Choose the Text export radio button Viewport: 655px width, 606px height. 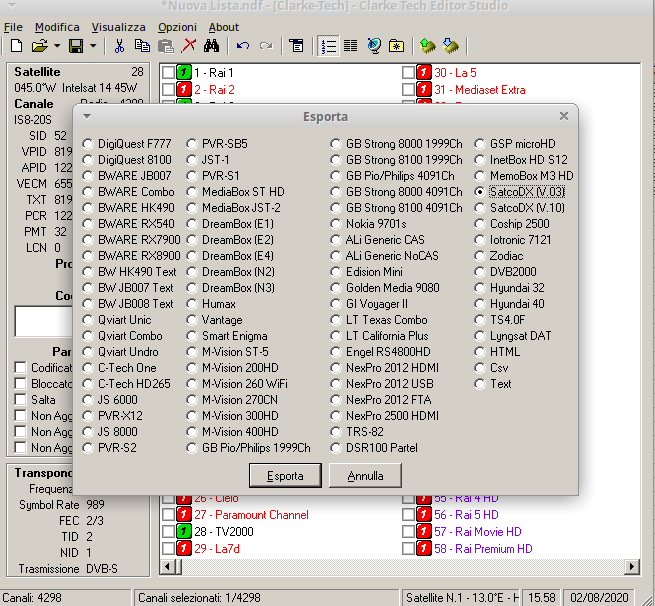pos(480,384)
